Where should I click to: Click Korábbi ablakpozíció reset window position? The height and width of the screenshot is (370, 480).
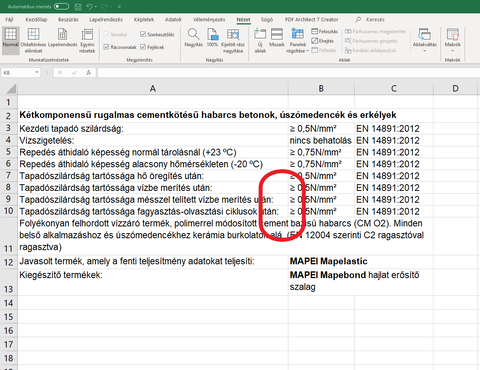tap(370, 50)
